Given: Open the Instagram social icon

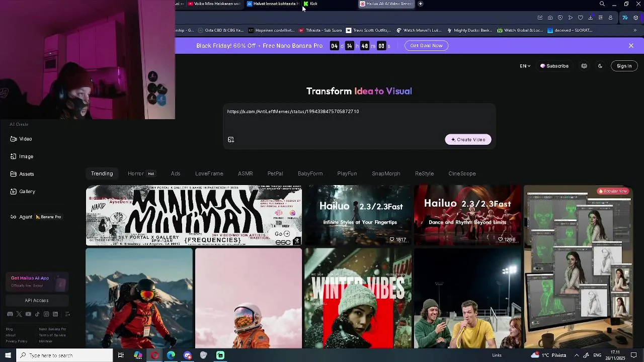Looking at the screenshot, I should coord(46,314).
